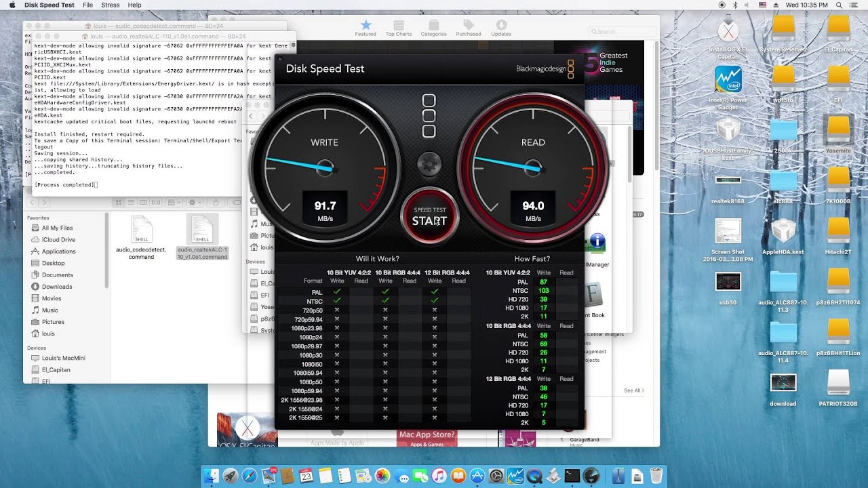Click the Blackmagicdesign logo
The width and height of the screenshot is (868, 488).
545,68
